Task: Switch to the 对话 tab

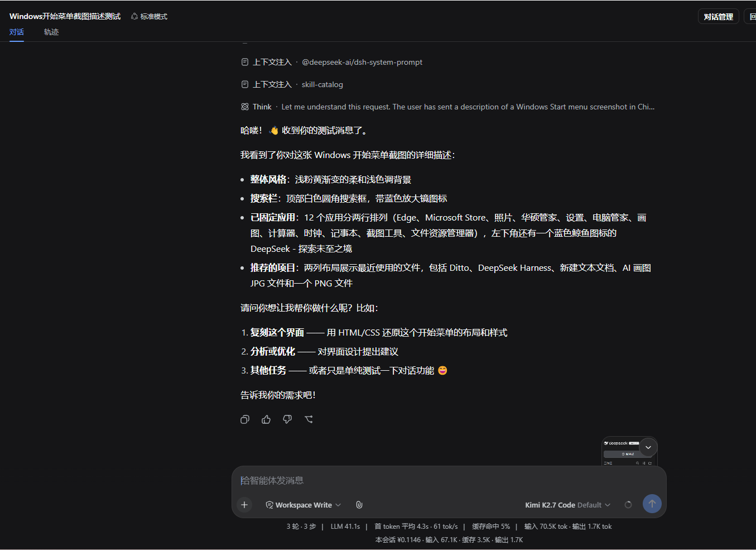Action: point(17,32)
